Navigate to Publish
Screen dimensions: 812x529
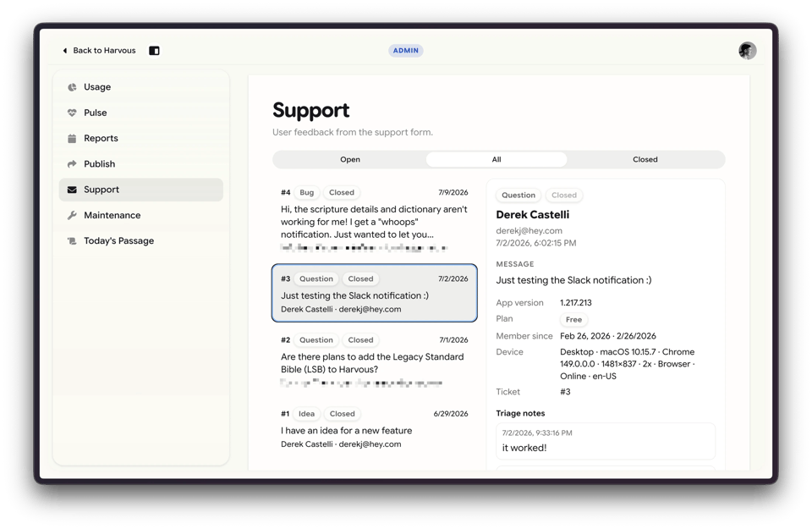click(141, 163)
